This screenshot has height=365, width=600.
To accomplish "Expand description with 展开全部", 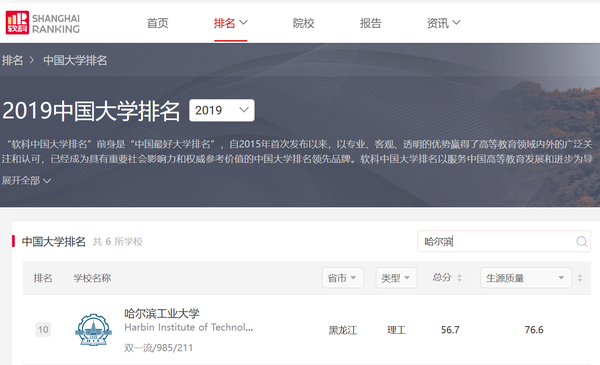I will [26, 180].
